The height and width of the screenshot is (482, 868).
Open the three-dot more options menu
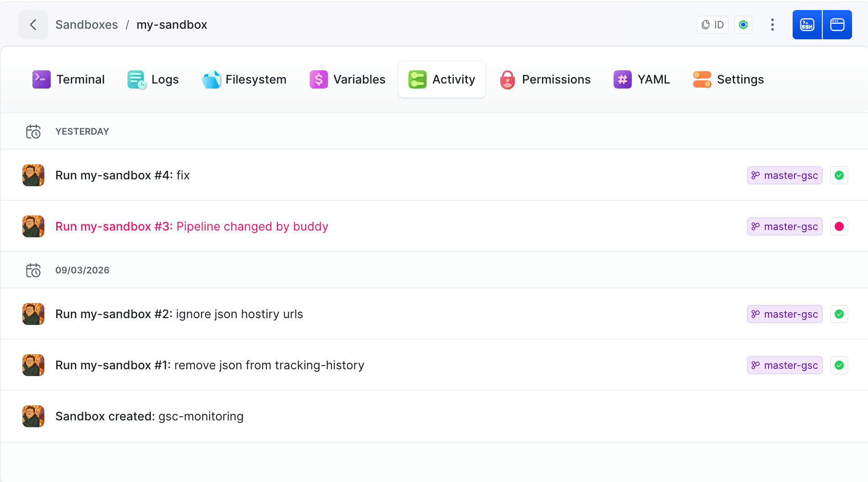(773, 25)
